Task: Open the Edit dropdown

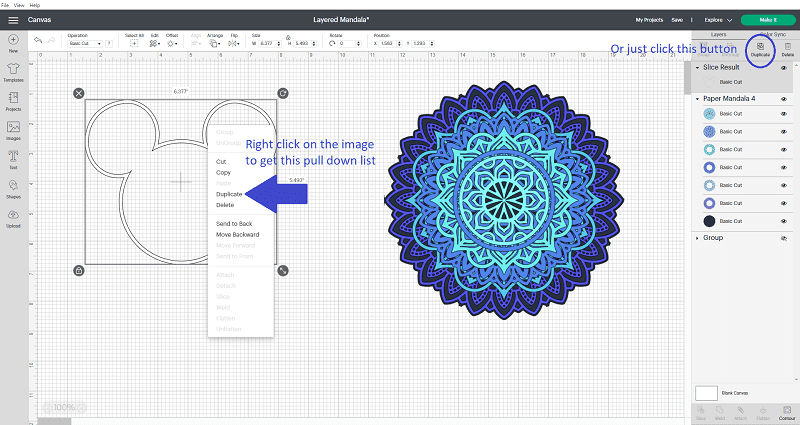Action: pos(154,43)
